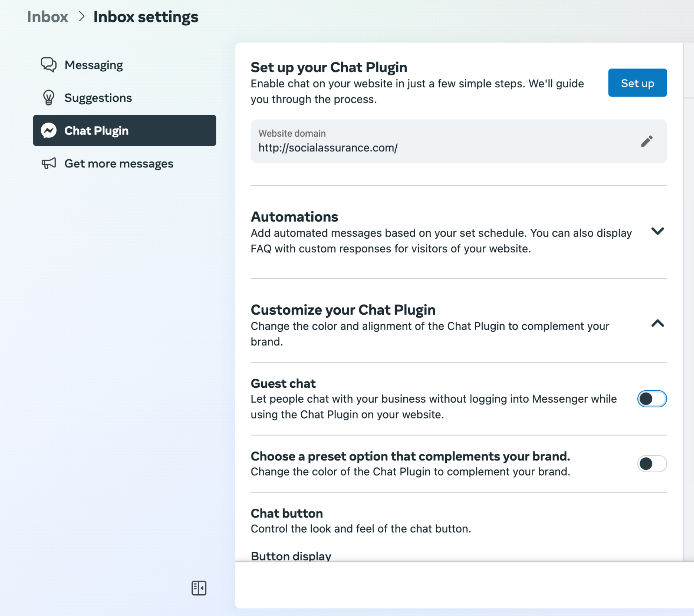Edit website domain with pencil icon
Screen dimensions: 694x616
point(646,141)
